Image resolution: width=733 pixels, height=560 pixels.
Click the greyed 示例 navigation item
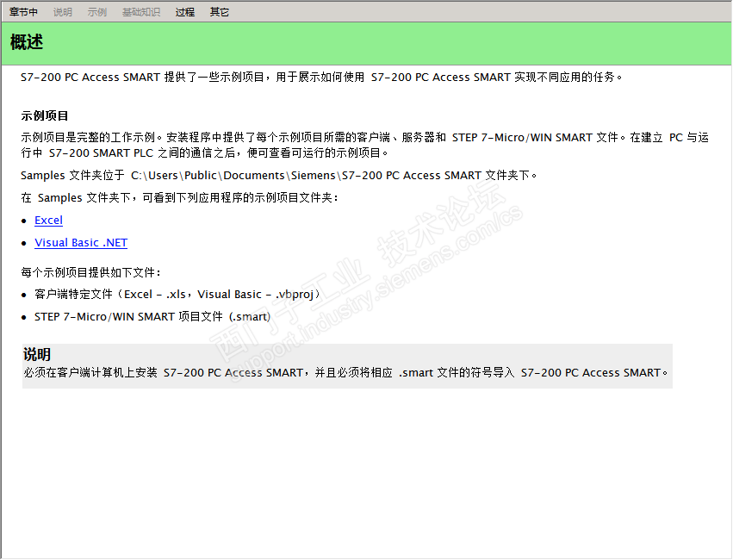point(97,12)
